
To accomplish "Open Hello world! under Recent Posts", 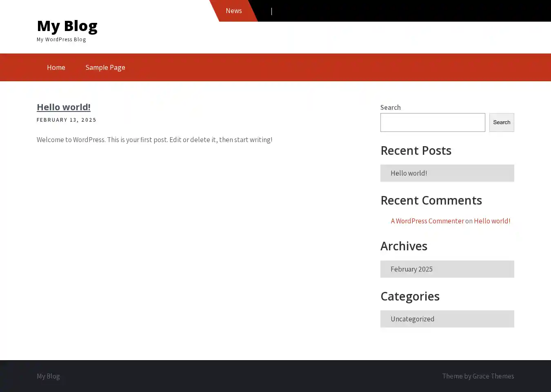I will 409,173.
